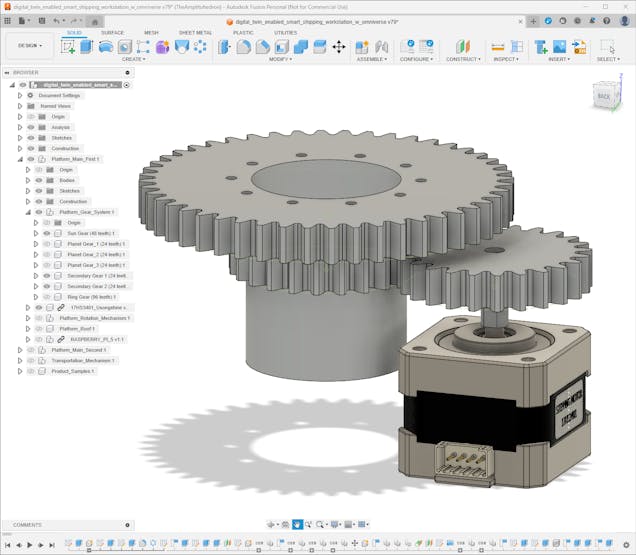Select the Move/Copy tool in Modify
Screen dimensions: 636x555
338,47
